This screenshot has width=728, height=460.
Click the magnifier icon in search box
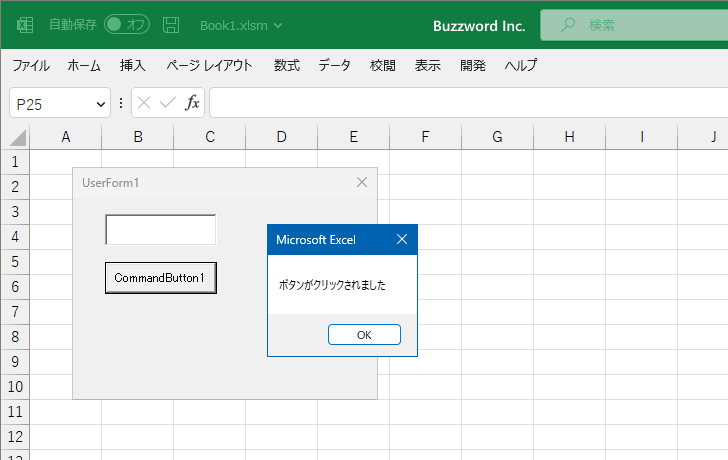click(568, 25)
